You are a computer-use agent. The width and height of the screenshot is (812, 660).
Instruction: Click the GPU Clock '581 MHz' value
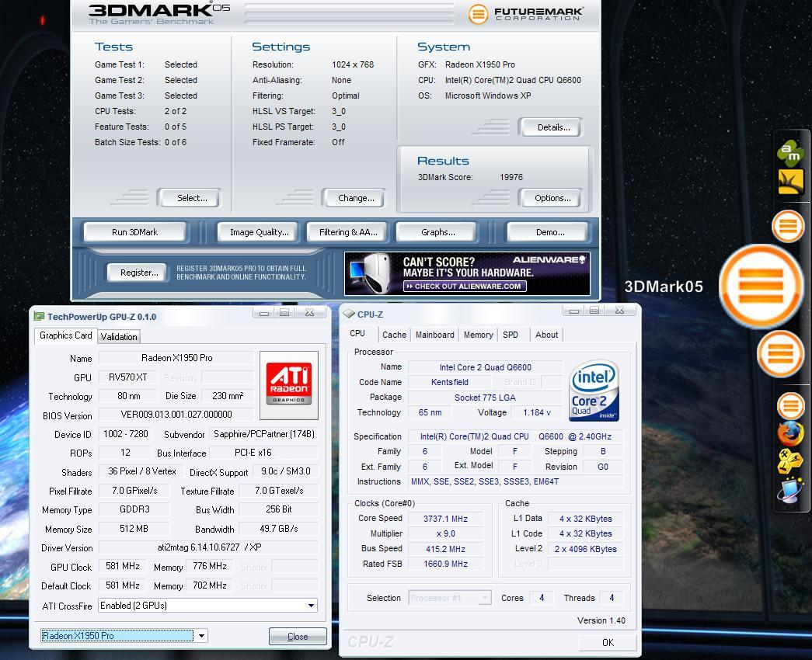pos(123,566)
